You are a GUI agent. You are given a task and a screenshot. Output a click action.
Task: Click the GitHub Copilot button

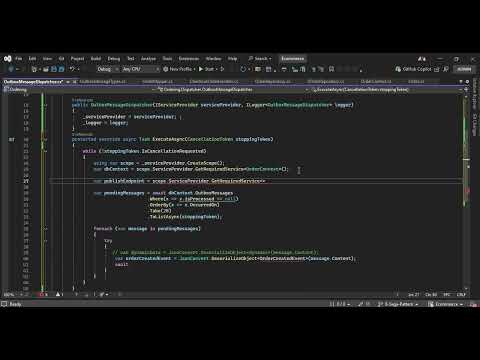click(413, 69)
